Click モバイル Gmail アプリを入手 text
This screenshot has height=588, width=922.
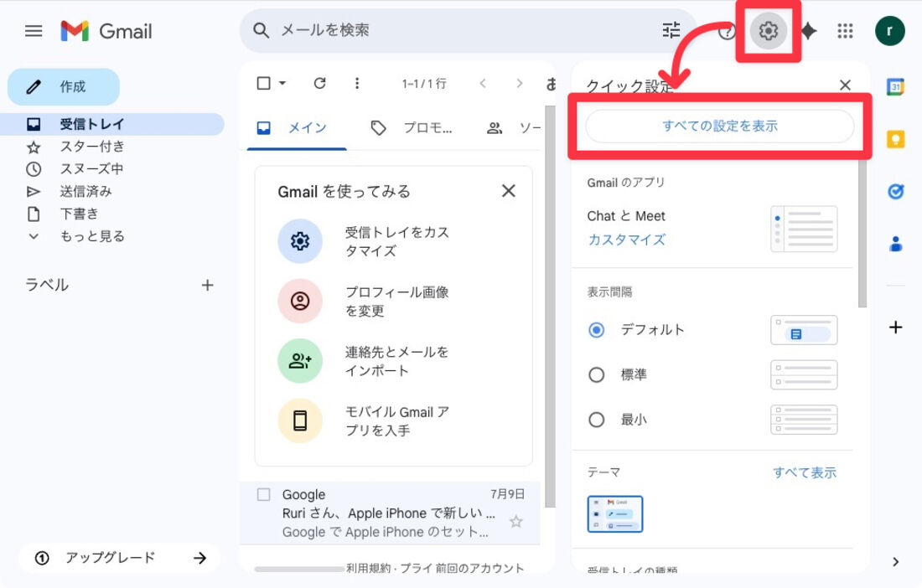click(397, 421)
